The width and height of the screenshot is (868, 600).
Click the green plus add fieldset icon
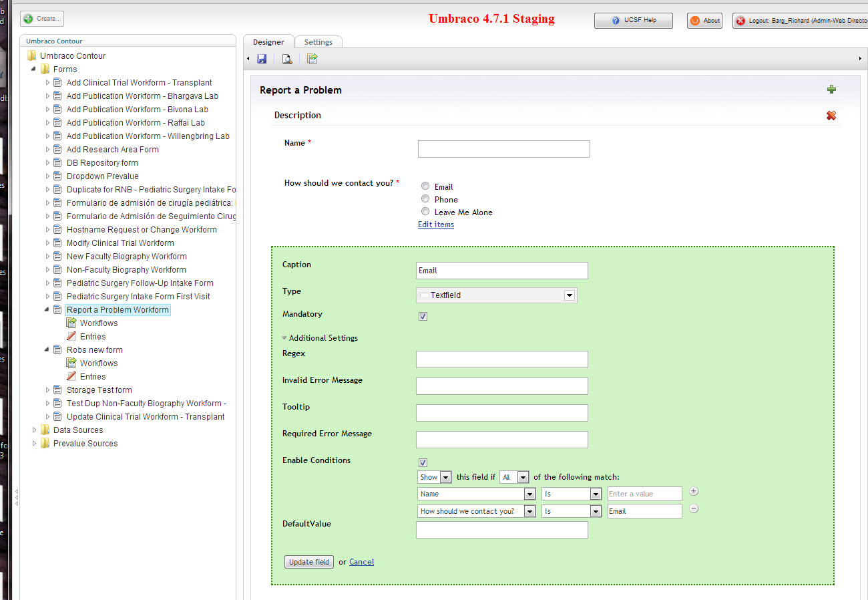(x=831, y=90)
